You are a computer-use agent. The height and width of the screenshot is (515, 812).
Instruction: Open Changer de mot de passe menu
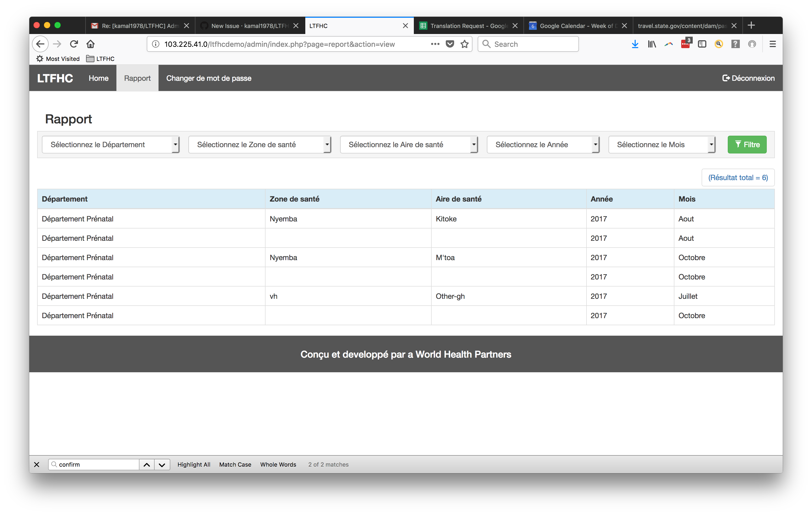coord(209,78)
